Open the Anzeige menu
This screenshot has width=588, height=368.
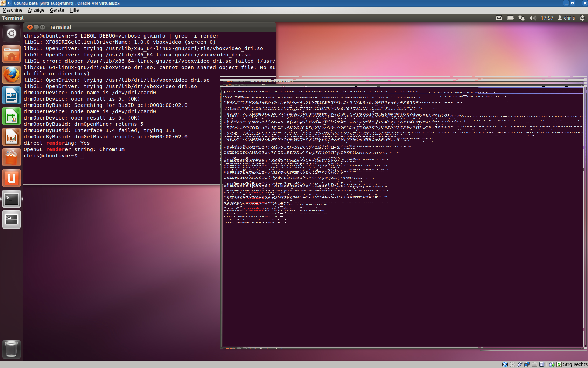[x=36, y=10]
